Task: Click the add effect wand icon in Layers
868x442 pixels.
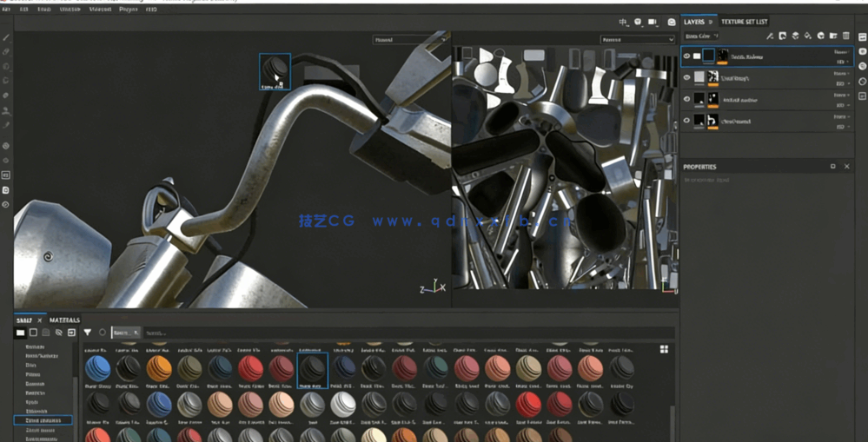Action: tap(769, 36)
